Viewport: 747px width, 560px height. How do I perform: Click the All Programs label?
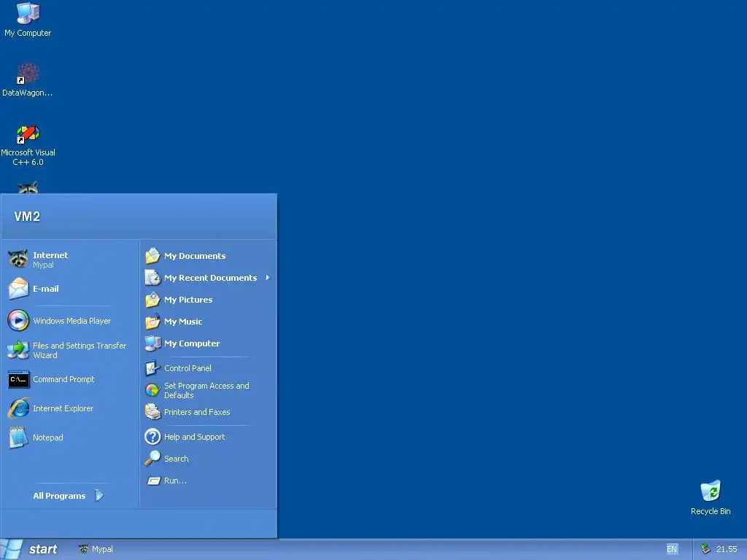(59, 496)
